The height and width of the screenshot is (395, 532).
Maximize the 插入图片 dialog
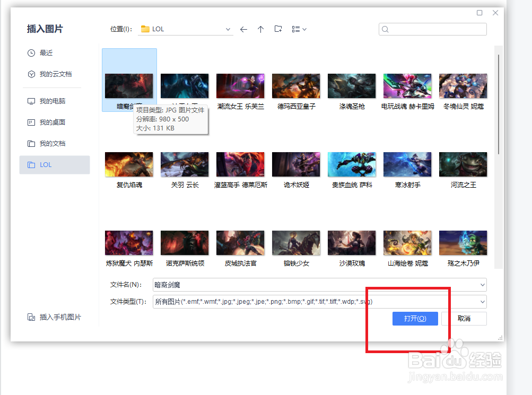pos(479,13)
